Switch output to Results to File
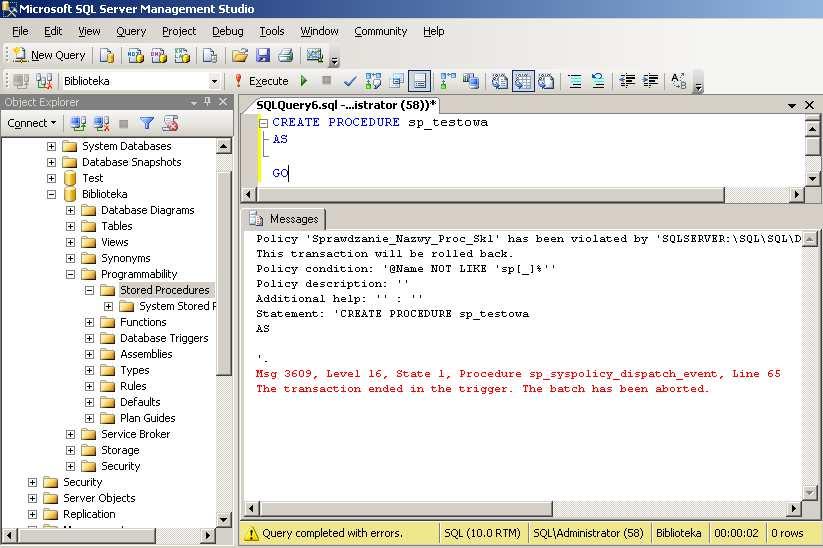Viewport: 823px width, 548px height. pyautogui.click(x=546, y=81)
